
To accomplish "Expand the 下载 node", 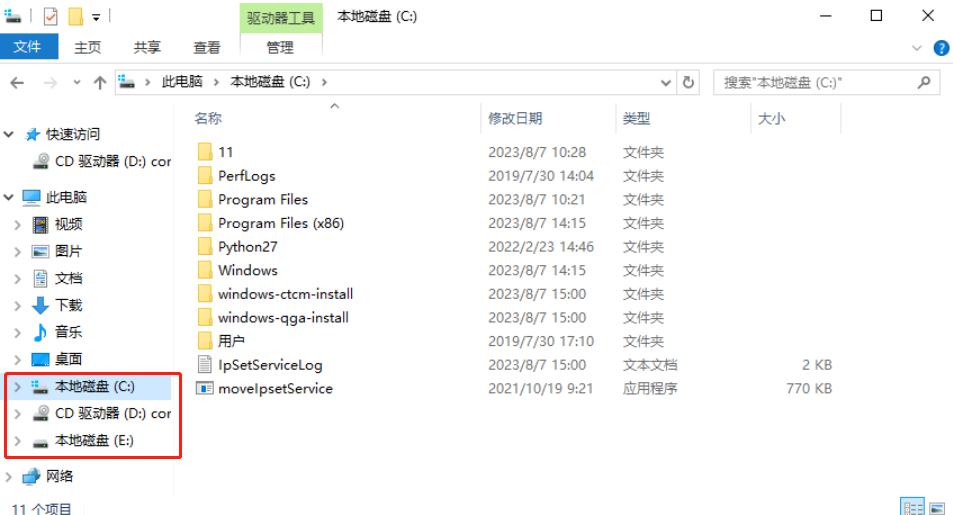I will (18, 306).
